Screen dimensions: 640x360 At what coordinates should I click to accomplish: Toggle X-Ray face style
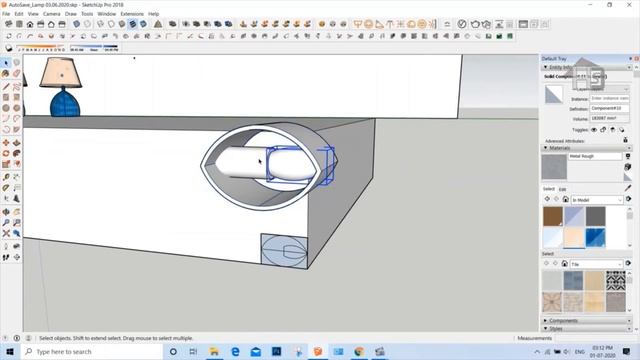coord(76,24)
